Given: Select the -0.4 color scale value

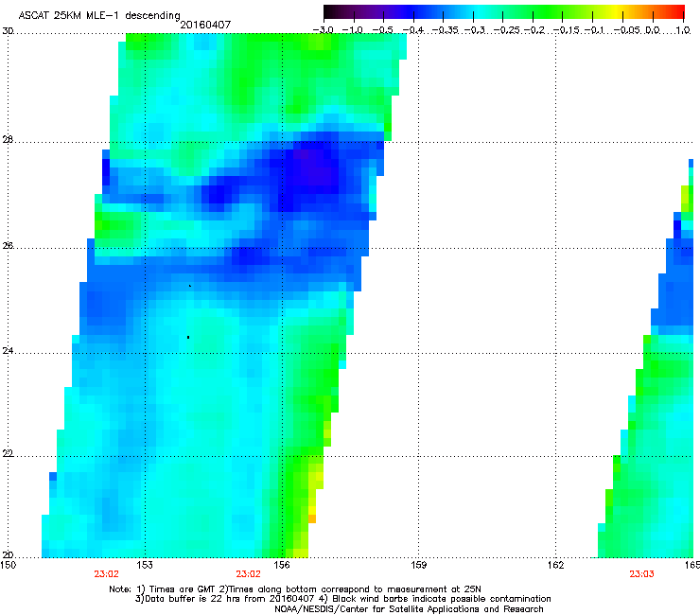Looking at the screenshot, I should coord(413,30).
